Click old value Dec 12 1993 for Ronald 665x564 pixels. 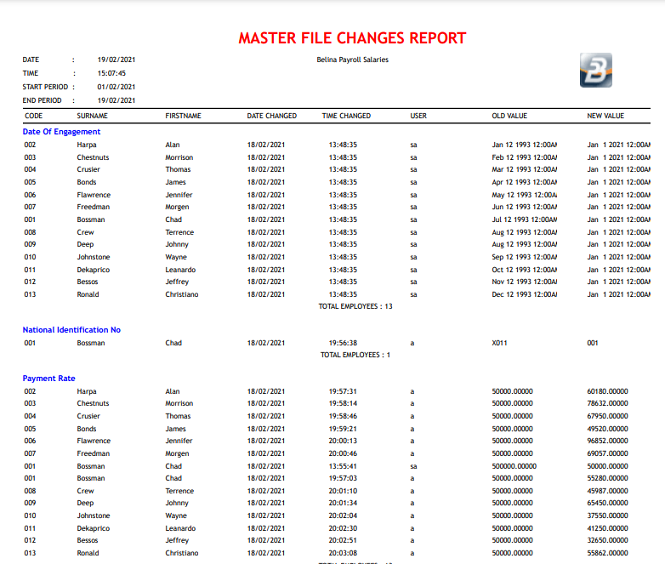[x=524, y=294]
